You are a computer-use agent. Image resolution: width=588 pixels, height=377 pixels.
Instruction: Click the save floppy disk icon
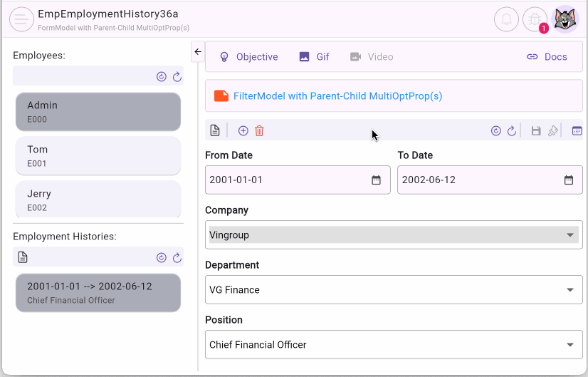click(536, 130)
